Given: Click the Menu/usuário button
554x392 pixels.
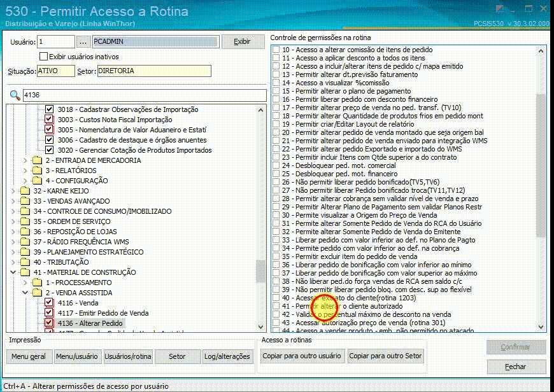Looking at the screenshot, I should 76,356.
